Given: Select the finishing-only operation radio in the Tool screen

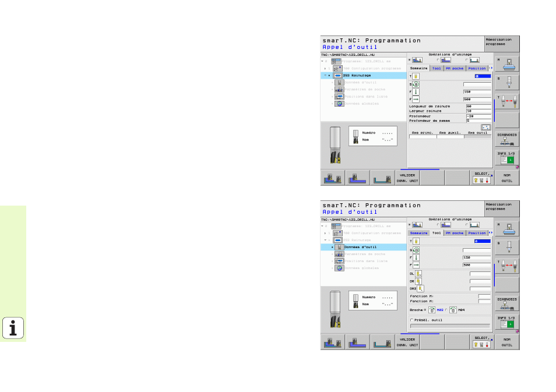Looking at the screenshot, I should (x=467, y=225).
